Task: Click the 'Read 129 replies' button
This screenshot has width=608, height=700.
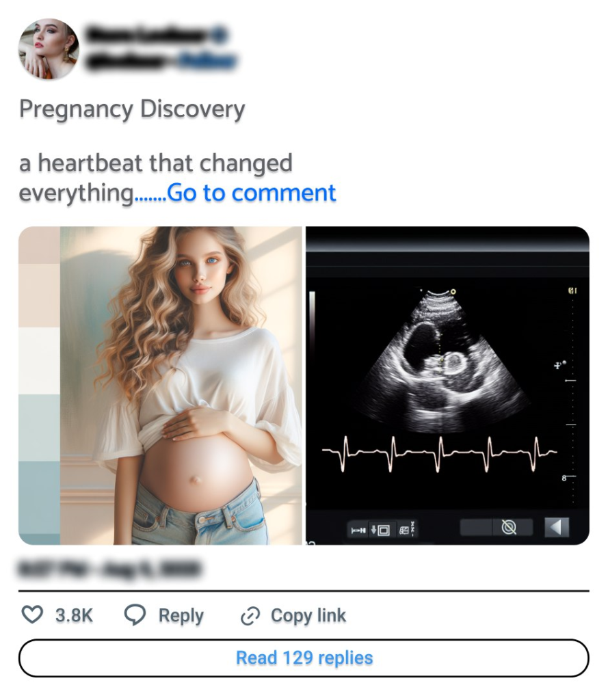Action: [304, 658]
